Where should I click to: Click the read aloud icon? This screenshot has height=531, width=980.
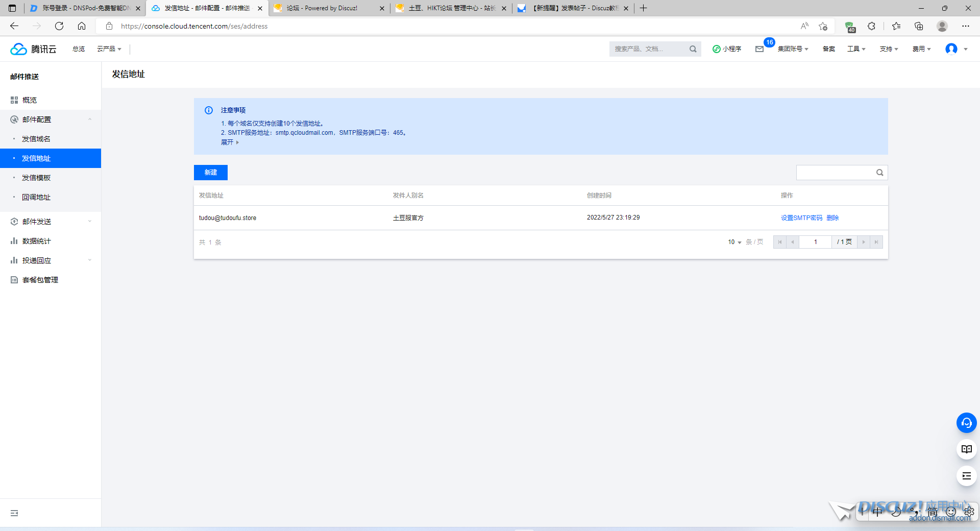[x=804, y=26]
